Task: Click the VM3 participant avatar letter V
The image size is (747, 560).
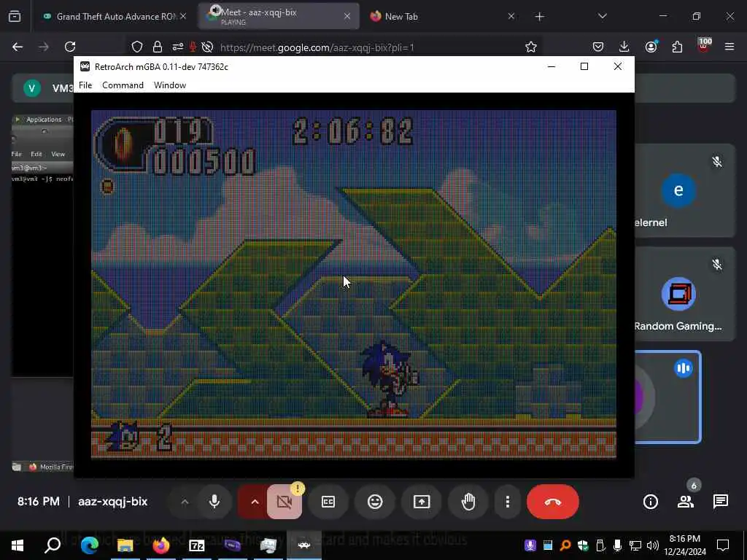Action: click(32, 88)
